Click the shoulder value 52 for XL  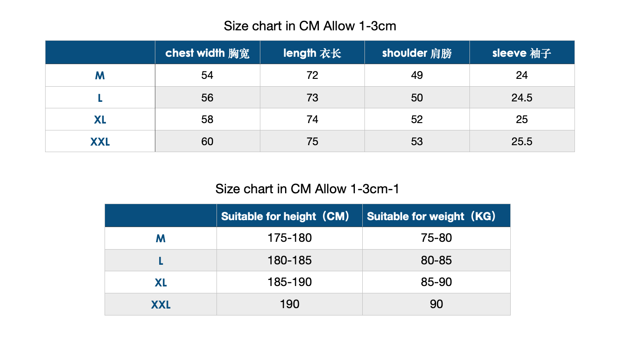(417, 119)
